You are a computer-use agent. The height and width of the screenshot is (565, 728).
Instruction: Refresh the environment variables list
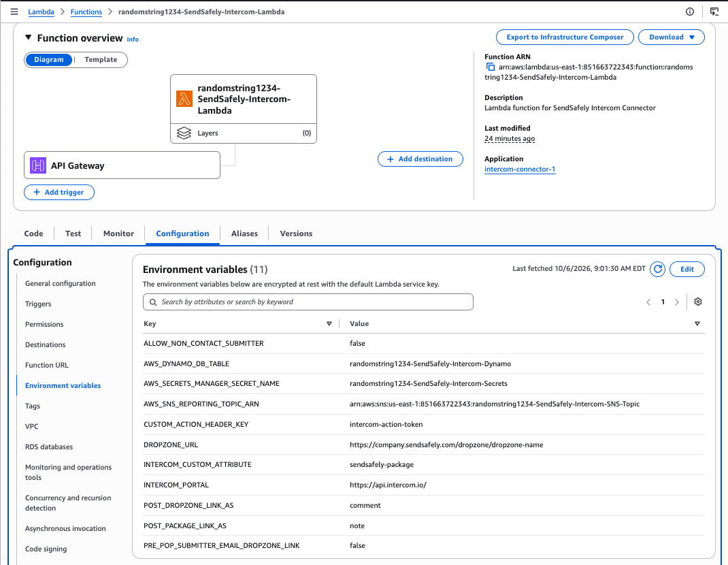[x=657, y=269]
